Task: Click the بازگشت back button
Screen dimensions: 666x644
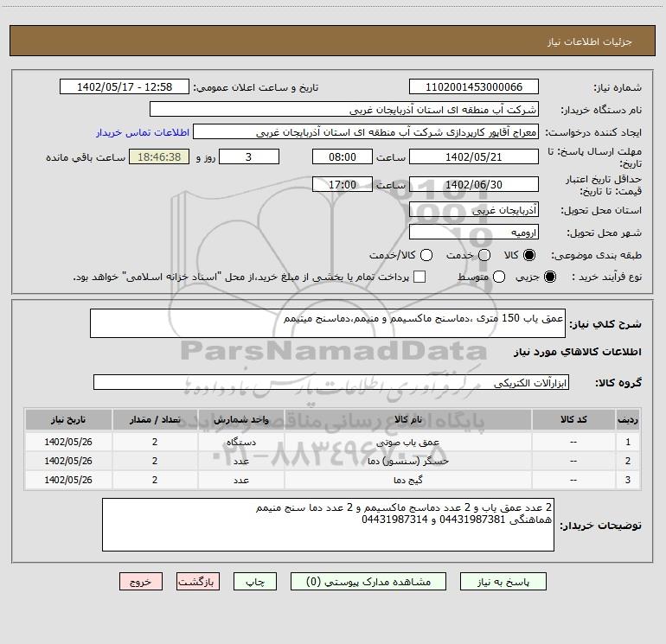Action: pos(198,582)
